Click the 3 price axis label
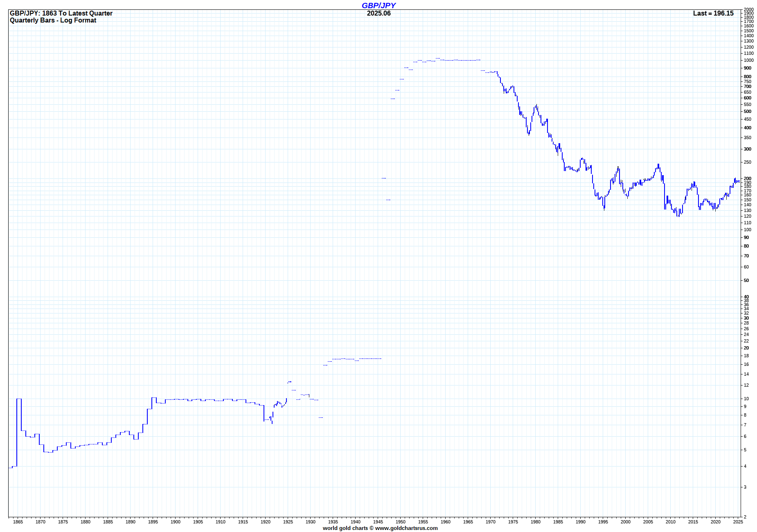 (x=745, y=487)
